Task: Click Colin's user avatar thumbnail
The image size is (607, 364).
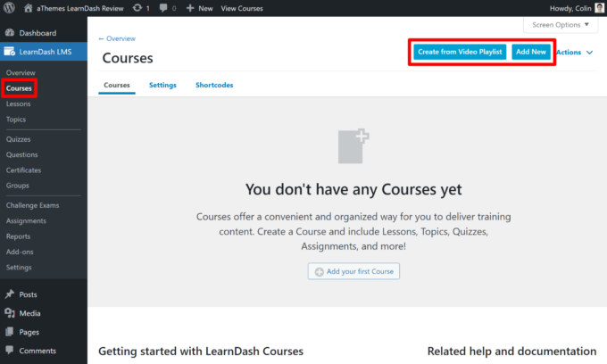Action: tap(599, 8)
